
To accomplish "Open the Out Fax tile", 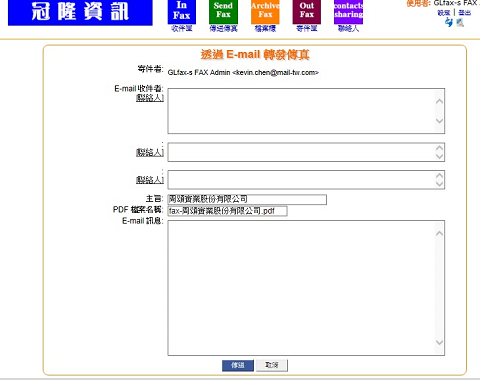I will [307, 12].
